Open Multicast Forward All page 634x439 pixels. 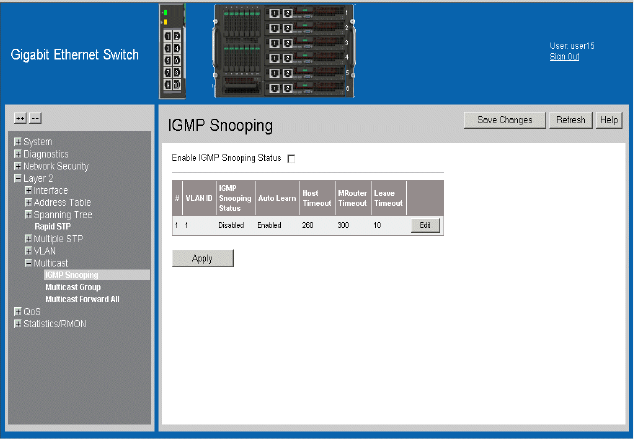point(82,299)
